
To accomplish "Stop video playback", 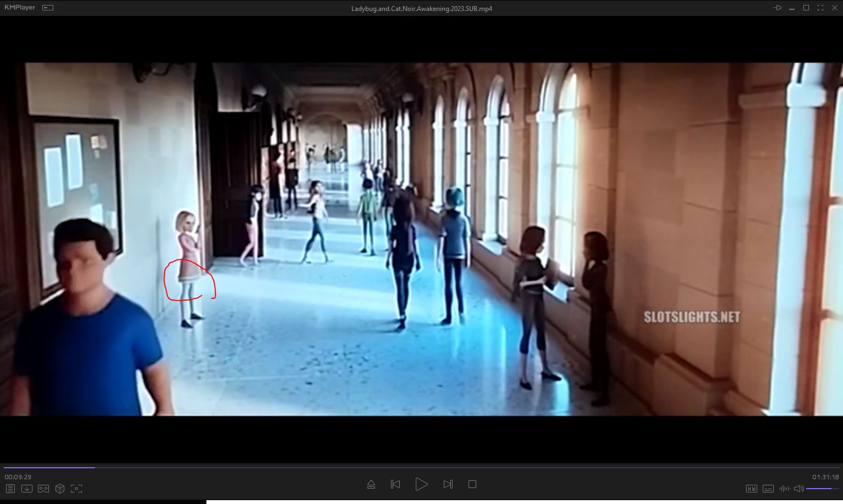I will (472, 484).
